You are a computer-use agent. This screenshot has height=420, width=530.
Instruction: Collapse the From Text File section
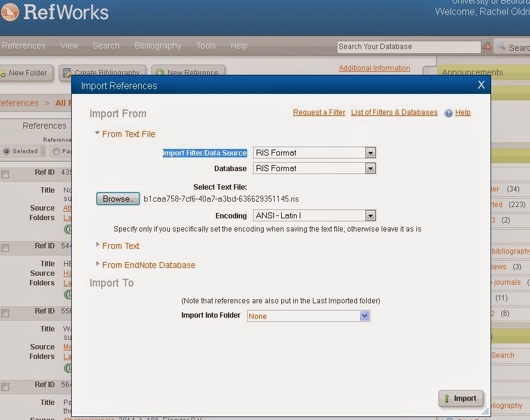98,133
